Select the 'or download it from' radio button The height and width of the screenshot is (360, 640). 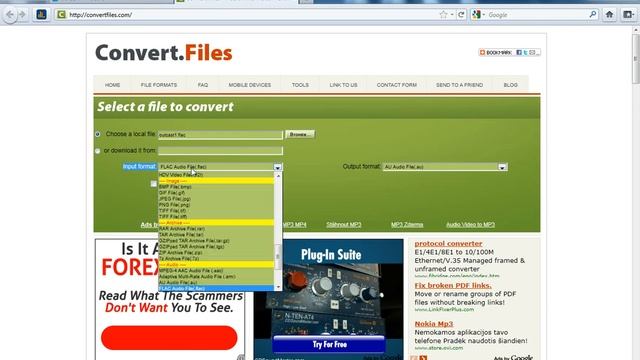[97, 151]
